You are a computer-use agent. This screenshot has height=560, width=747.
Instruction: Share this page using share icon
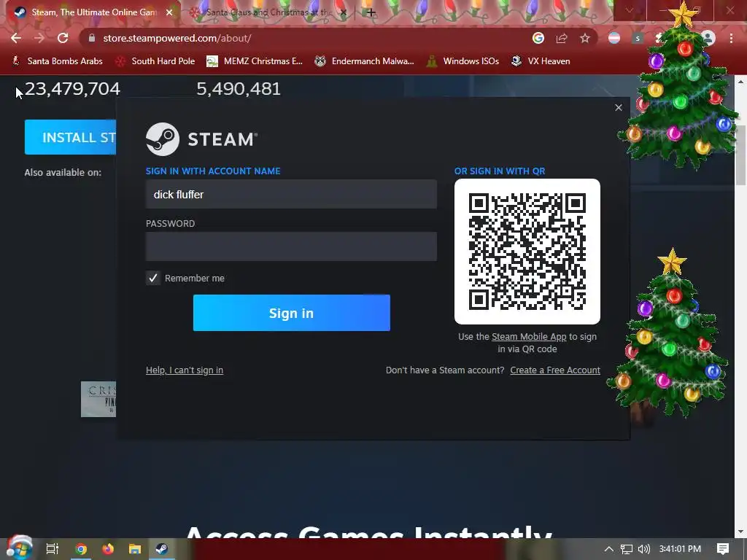click(x=562, y=38)
